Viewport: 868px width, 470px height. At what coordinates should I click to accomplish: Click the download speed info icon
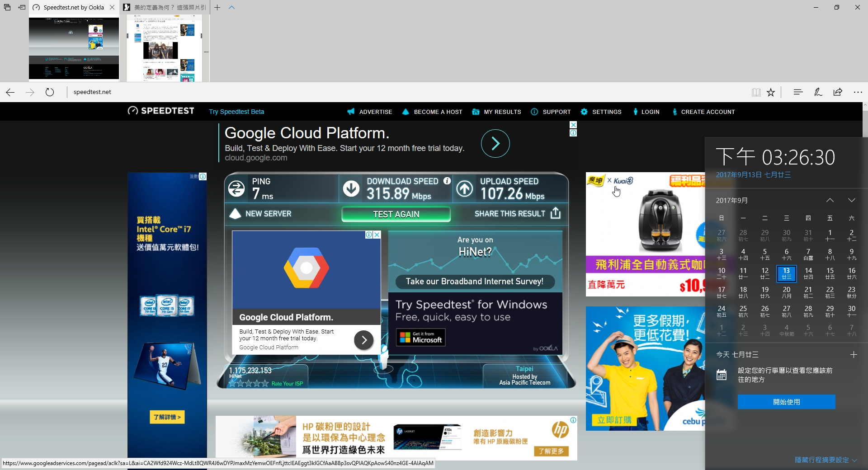point(447,181)
